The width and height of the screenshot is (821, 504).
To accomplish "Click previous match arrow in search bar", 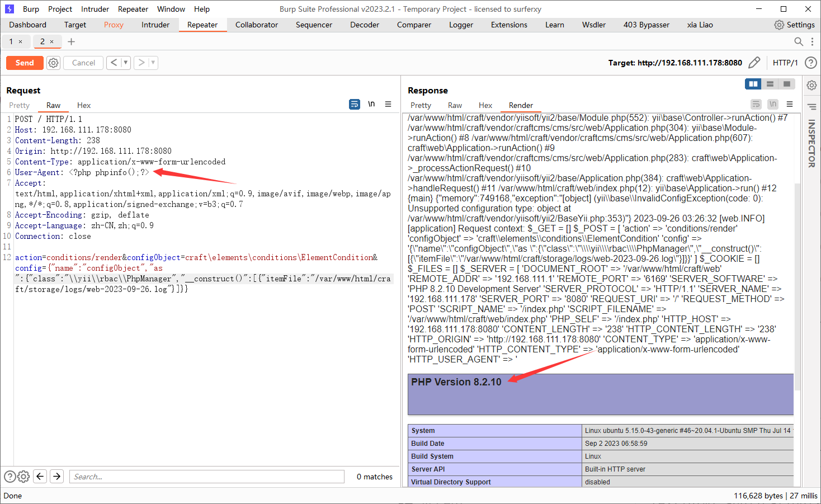I will [40, 477].
